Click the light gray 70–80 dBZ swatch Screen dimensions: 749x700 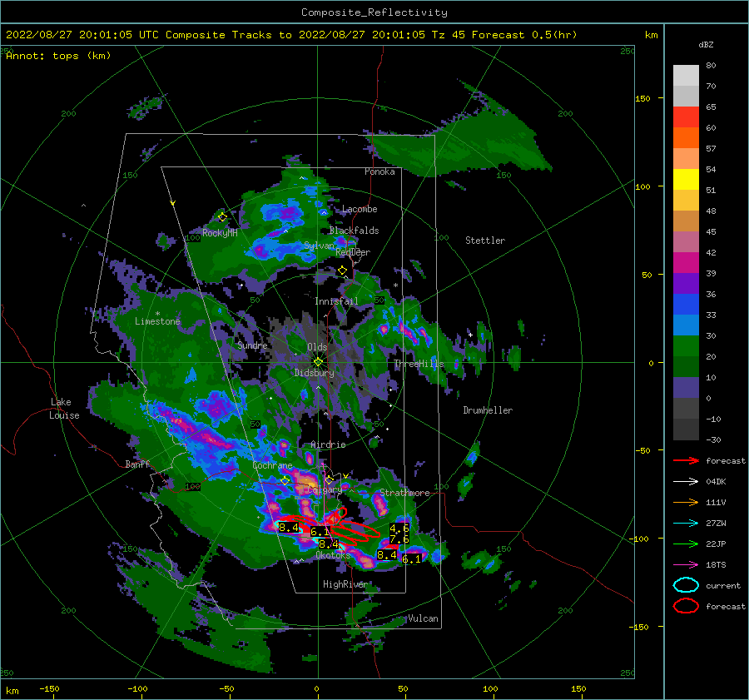point(686,76)
